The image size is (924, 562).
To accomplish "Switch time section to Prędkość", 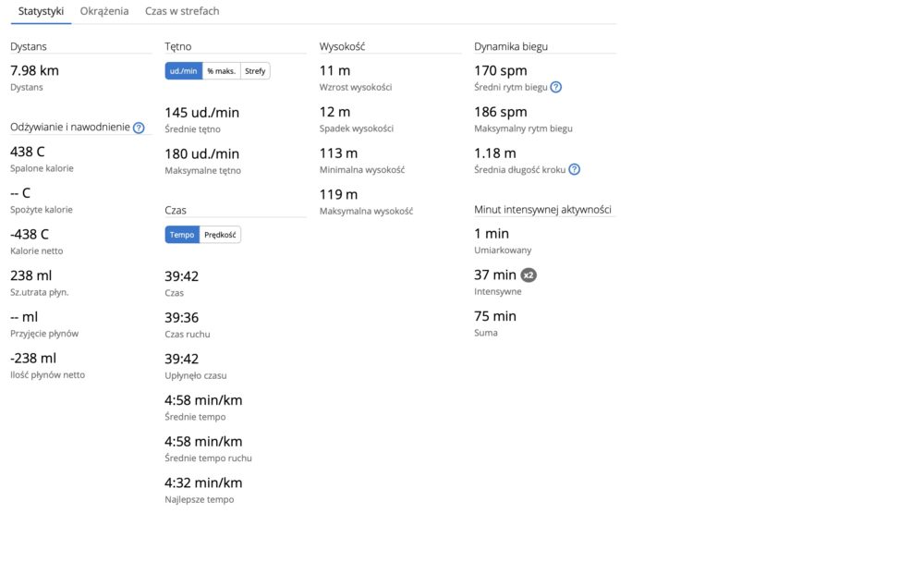I will (x=220, y=235).
